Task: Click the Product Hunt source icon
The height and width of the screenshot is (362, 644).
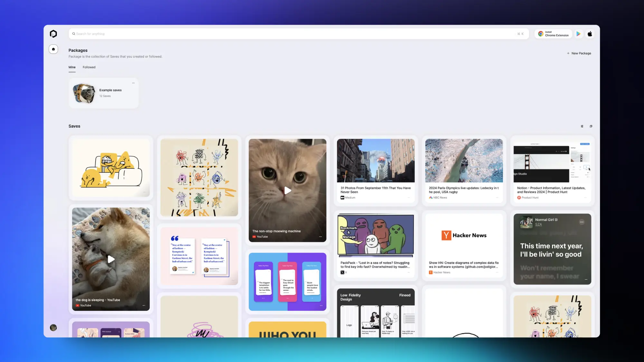Action: pos(519,198)
